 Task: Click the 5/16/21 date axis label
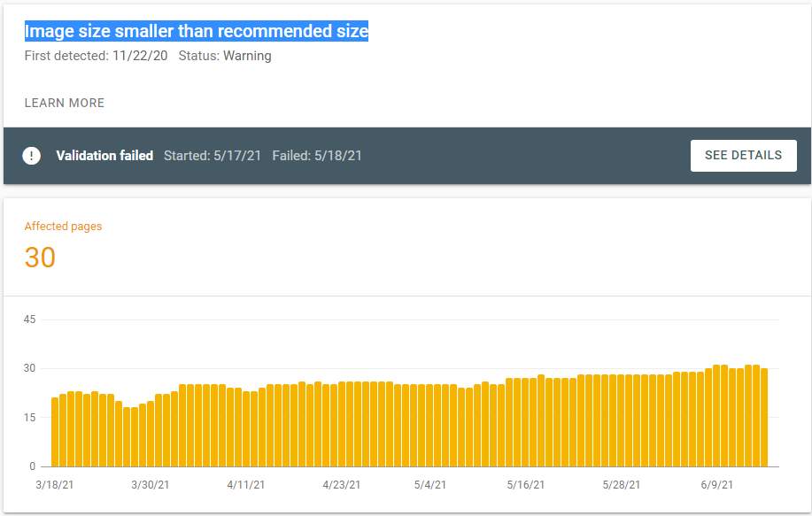click(525, 485)
